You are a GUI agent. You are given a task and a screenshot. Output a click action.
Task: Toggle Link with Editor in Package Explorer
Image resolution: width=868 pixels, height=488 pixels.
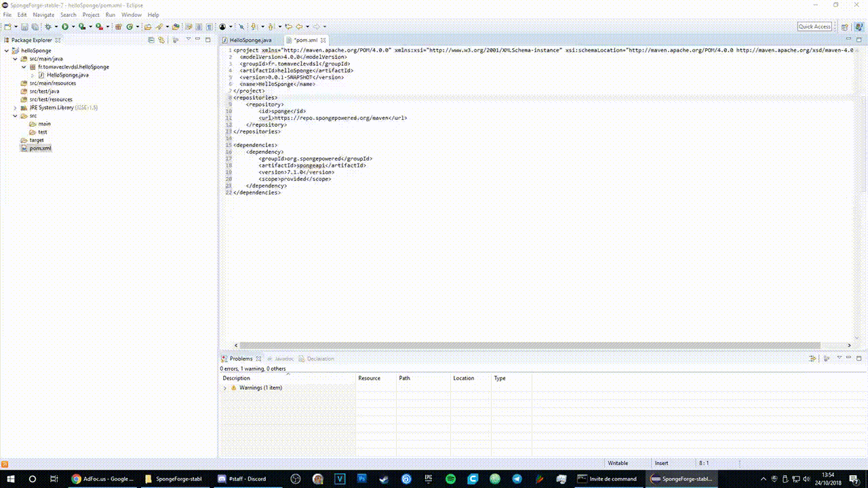pyautogui.click(x=161, y=40)
